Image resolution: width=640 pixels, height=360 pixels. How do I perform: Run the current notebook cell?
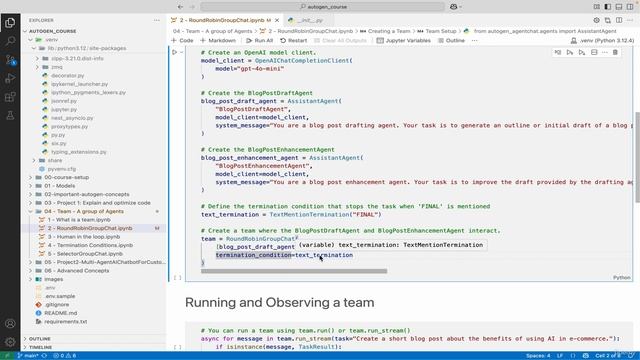(175, 52)
